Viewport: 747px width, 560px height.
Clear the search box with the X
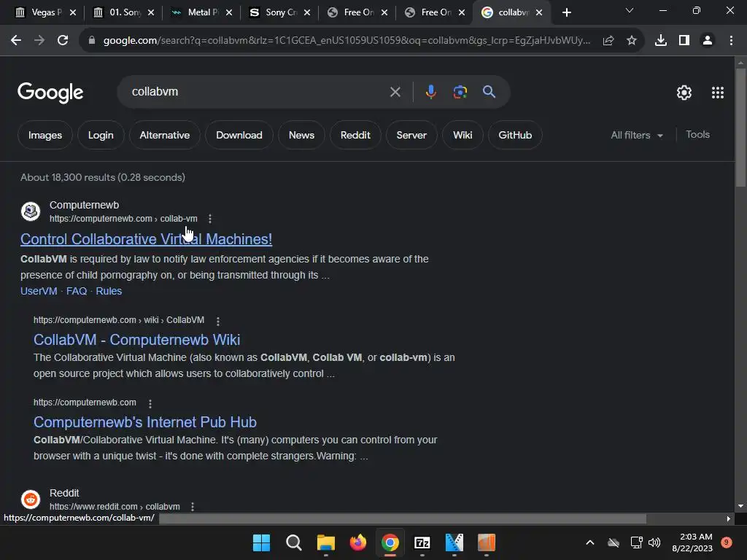[395, 92]
